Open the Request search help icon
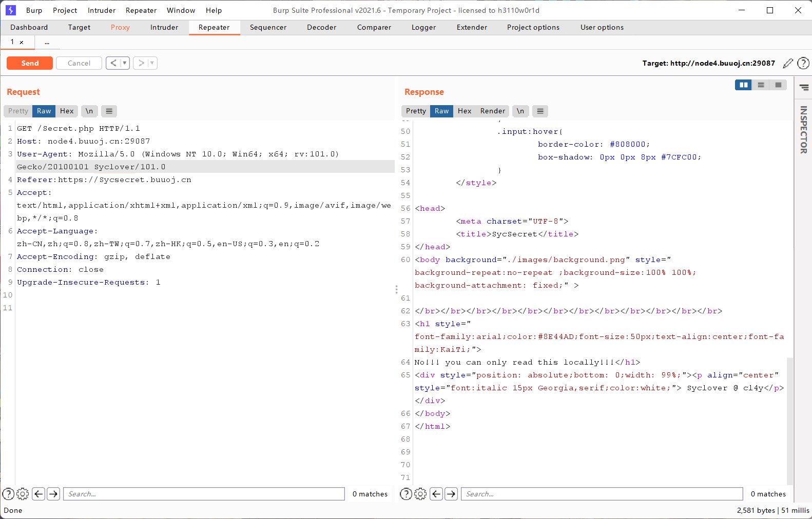 tap(8, 494)
